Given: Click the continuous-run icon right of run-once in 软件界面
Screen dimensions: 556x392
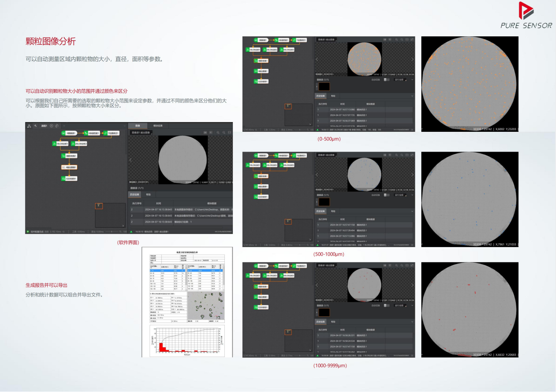Looking at the screenshot, I should point(57,125).
